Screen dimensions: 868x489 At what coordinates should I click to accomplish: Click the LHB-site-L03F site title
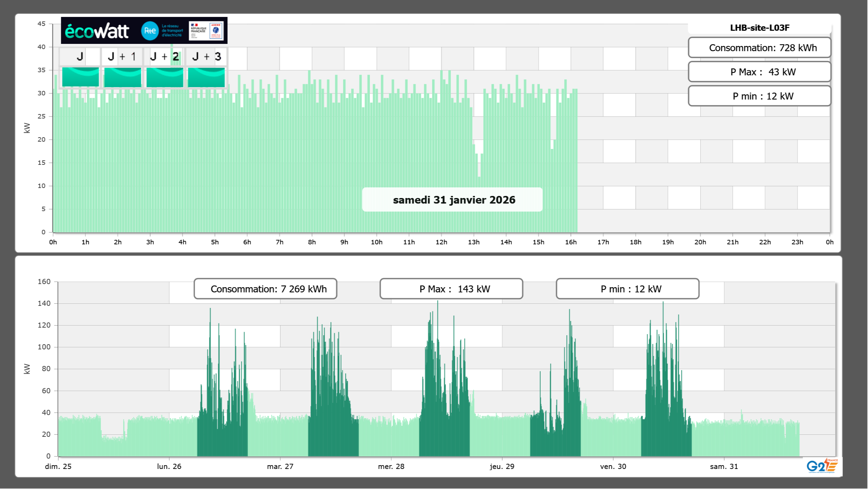pos(759,28)
